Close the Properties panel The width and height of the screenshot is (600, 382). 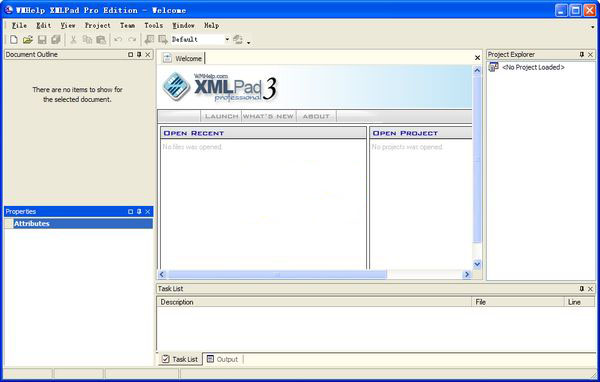(148, 212)
